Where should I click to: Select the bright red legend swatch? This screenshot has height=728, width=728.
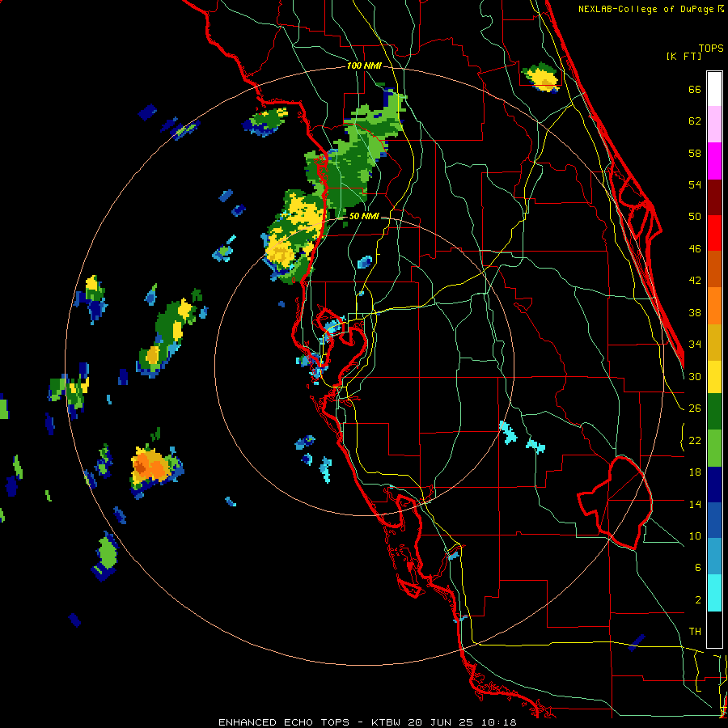pos(714,233)
